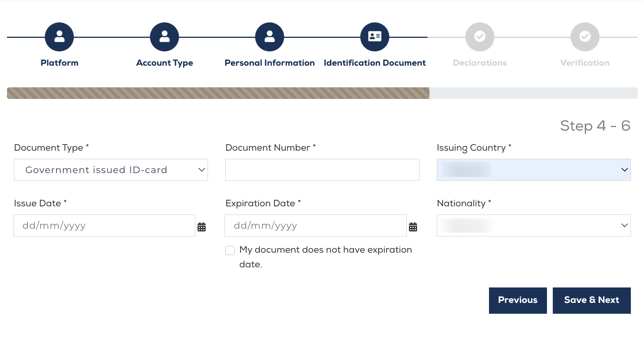Check the no expiration date checkbox
The image size is (644, 340).
(x=230, y=250)
